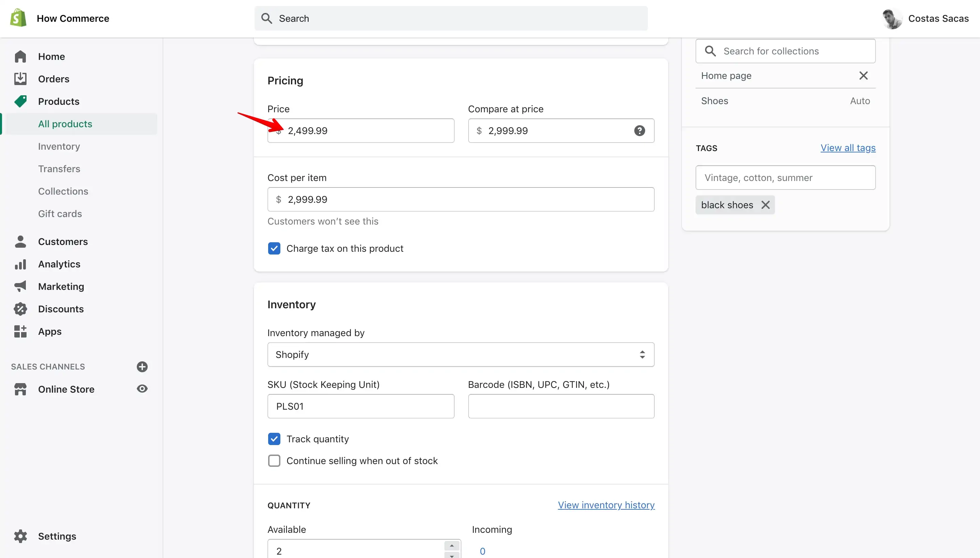The image size is (980, 558).
Task: Click the Analytics bar chart icon
Action: tap(20, 264)
